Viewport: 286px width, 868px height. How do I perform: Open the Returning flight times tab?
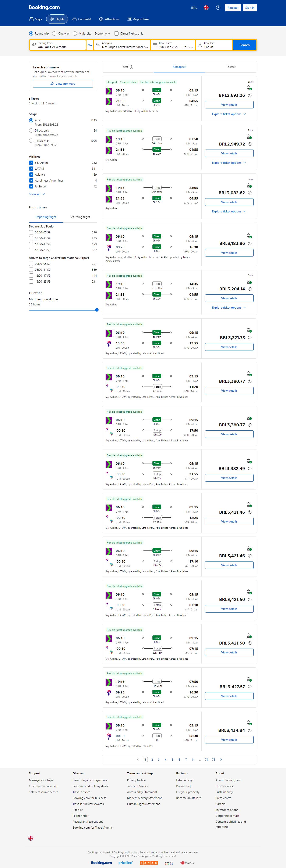click(80, 217)
